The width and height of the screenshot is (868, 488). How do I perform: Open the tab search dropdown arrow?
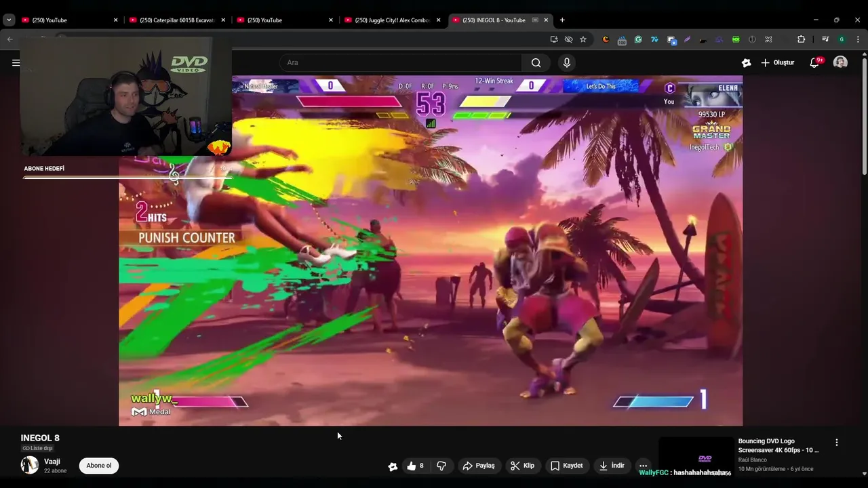(9, 20)
